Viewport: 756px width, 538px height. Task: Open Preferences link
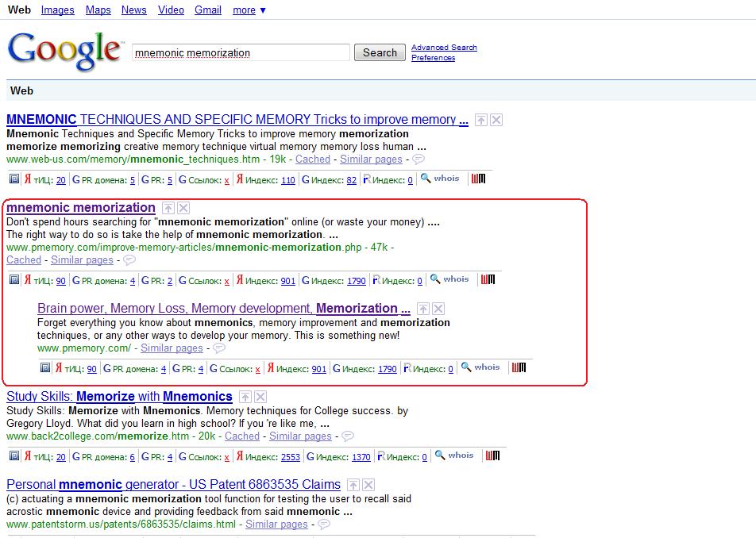pos(433,58)
